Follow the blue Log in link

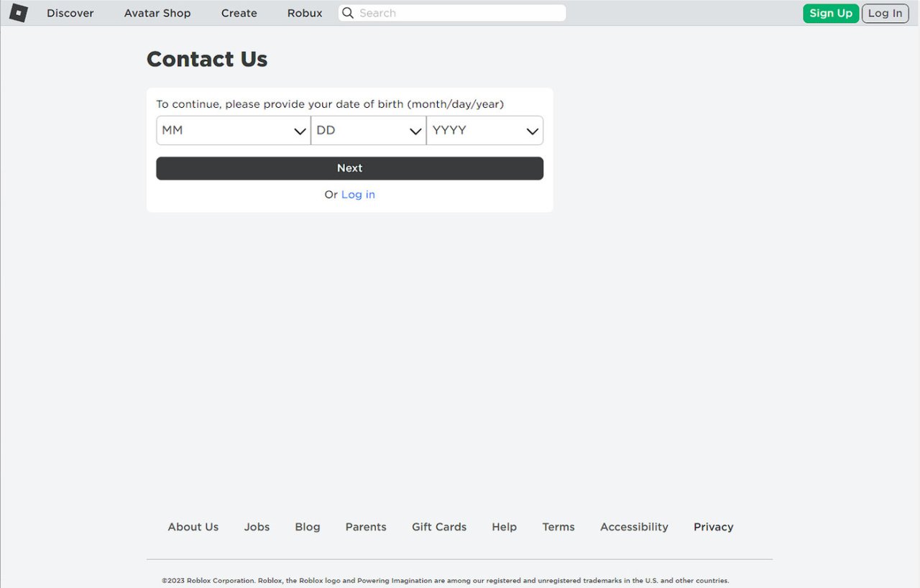click(x=358, y=195)
